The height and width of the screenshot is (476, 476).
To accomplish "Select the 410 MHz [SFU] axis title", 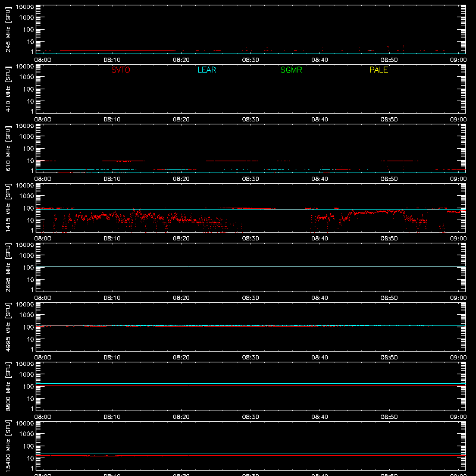I will point(8,89).
